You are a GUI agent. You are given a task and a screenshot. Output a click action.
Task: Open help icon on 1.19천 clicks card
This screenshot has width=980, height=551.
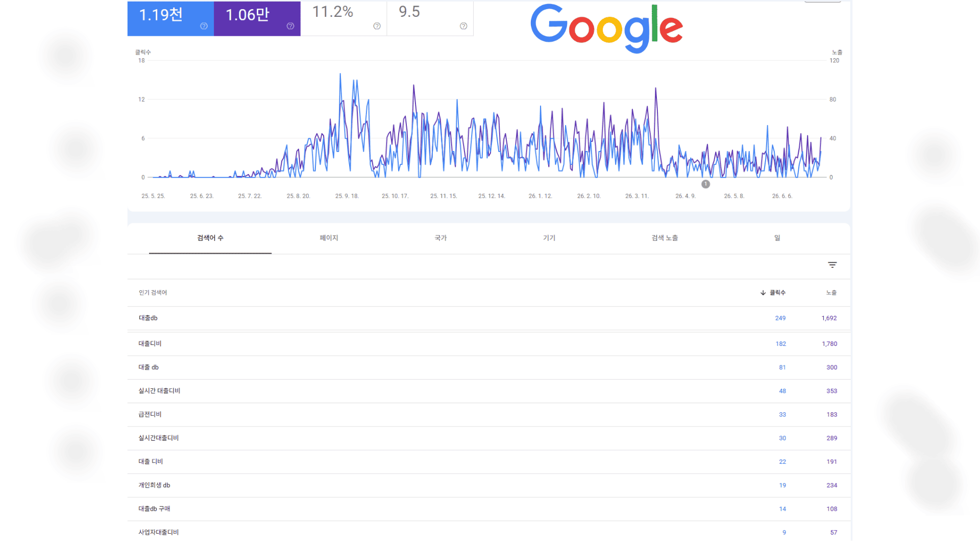[x=204, y=26]
